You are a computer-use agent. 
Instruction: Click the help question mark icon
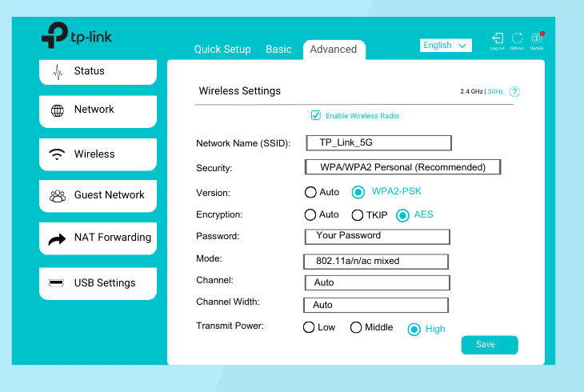coord(514,92)
